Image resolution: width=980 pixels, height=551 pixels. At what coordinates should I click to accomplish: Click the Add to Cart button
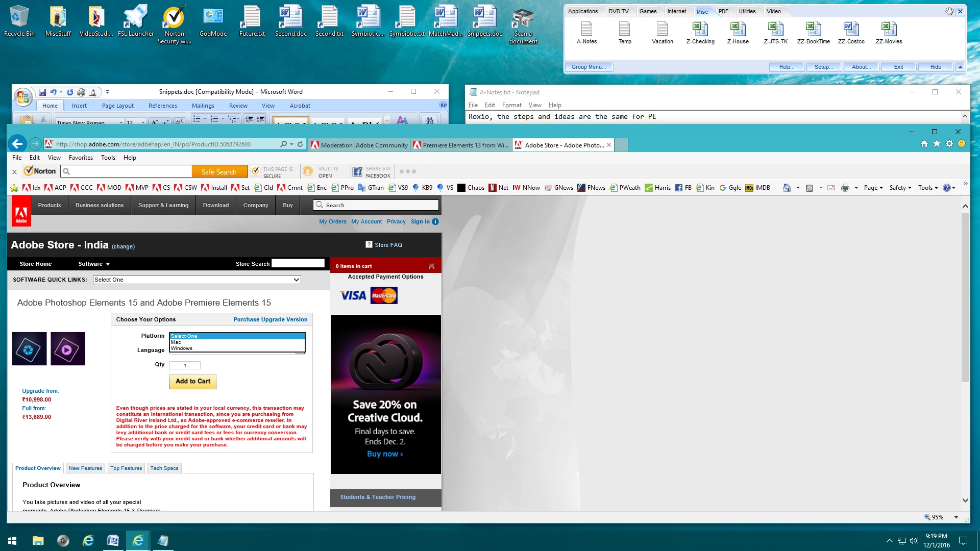pyautogui.click(x=192, y=381)
